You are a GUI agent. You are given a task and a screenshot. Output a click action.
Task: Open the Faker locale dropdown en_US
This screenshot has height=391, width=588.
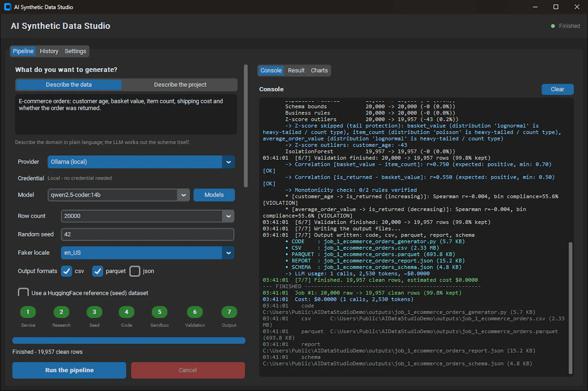pos(148,253)
